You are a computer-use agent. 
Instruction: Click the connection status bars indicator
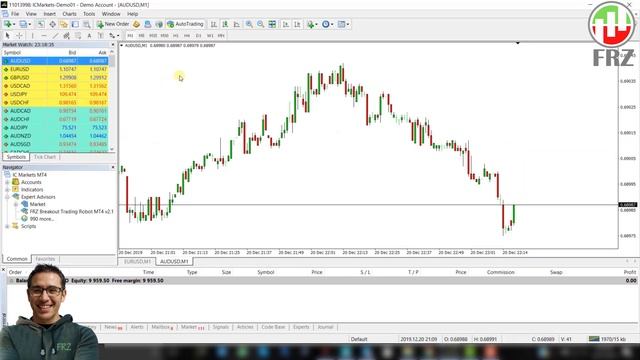594,339
